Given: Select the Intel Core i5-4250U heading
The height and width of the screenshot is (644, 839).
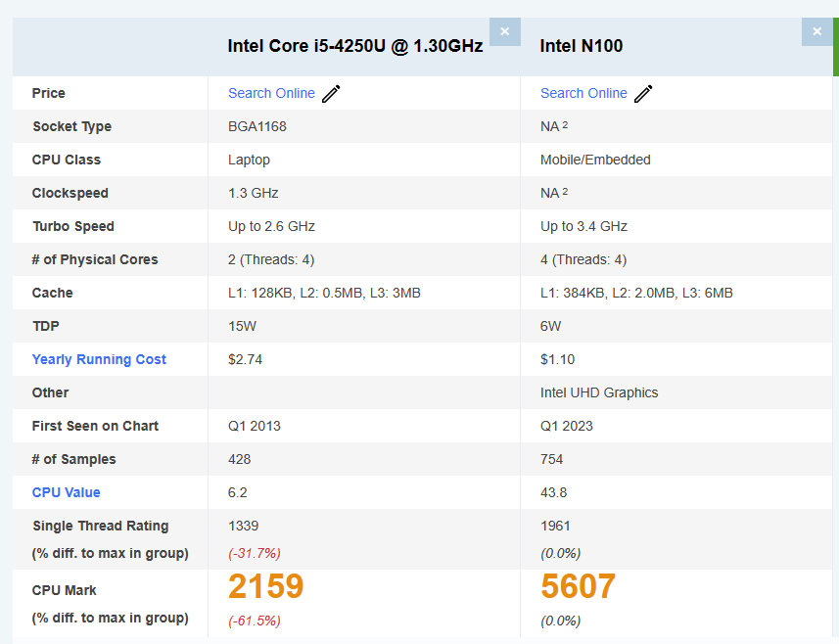Looking at the screenshot, I should click(355, 46).
